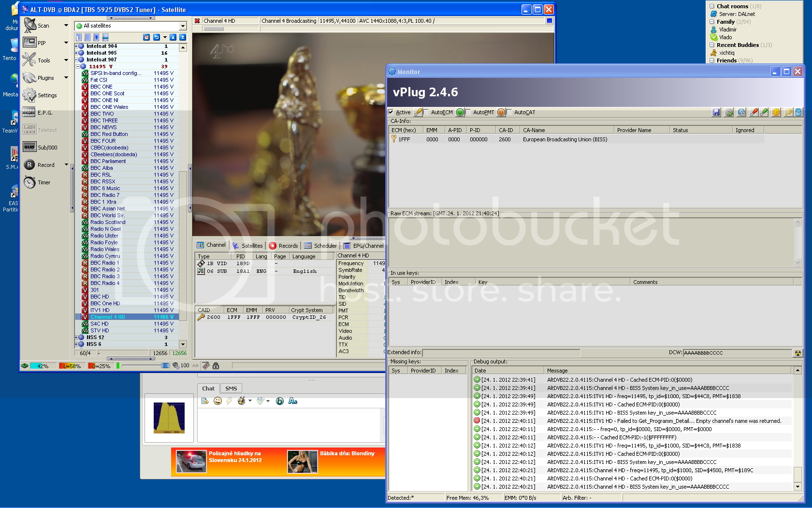Viewport: 812px width, 508px height.
Task: Open the Plugins panel icon
Action: tap(30, 77)
